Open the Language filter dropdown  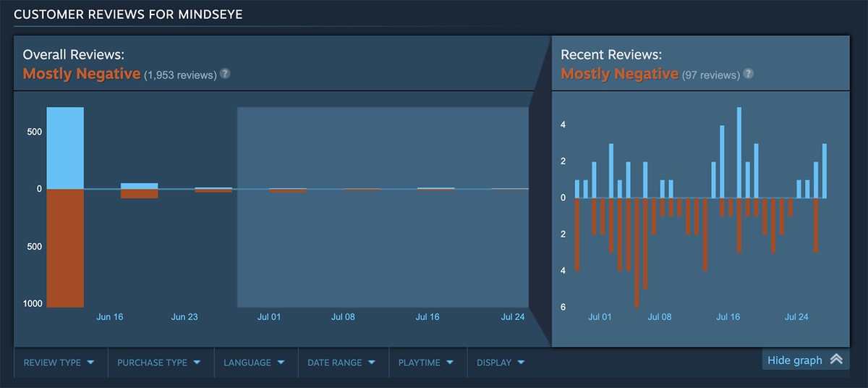click(256, 363)
